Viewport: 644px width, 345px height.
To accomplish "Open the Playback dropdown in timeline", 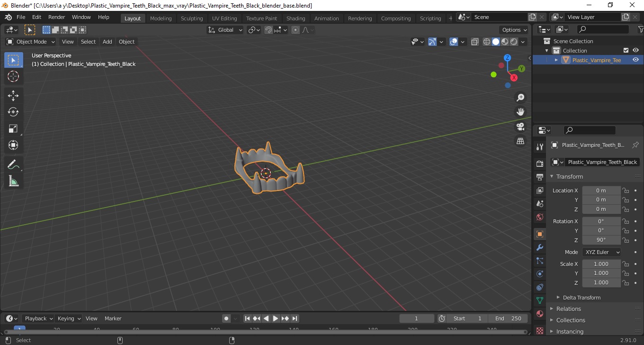I will [x=38, y=318].
